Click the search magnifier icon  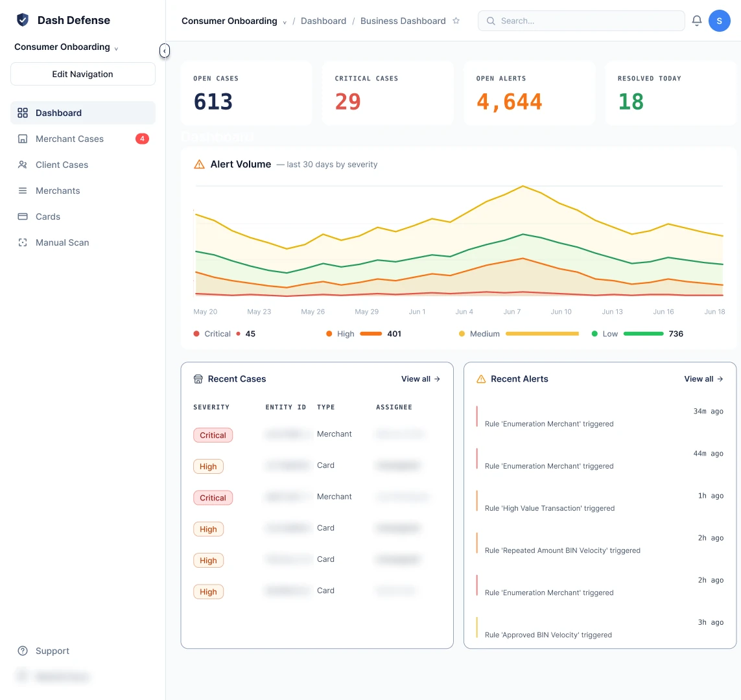click(491, 21)
